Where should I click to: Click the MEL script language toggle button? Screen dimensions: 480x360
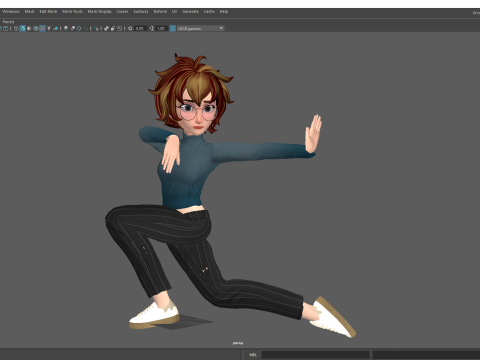click(x=253, y=355)
